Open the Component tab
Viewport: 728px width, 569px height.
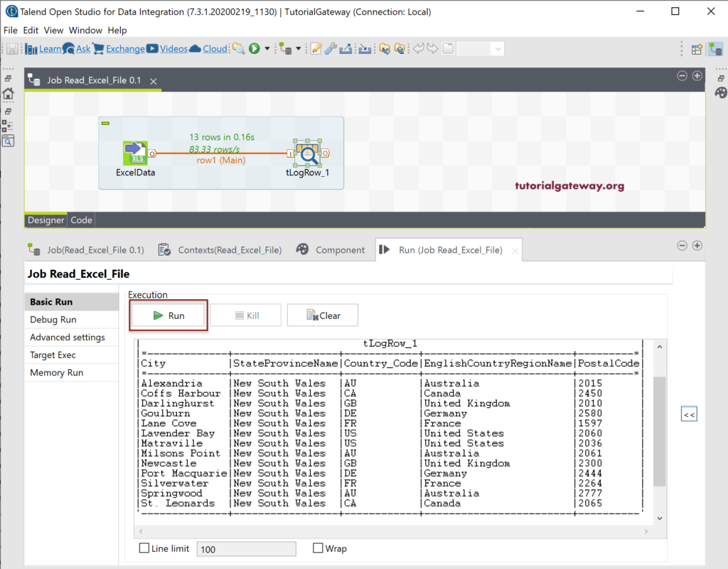tap(331, 250)
